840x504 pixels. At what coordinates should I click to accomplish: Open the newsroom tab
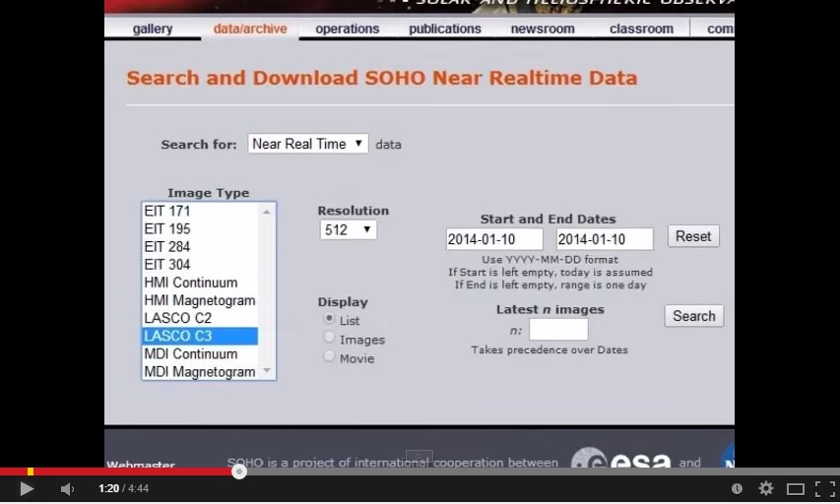(x=543, y=29)
